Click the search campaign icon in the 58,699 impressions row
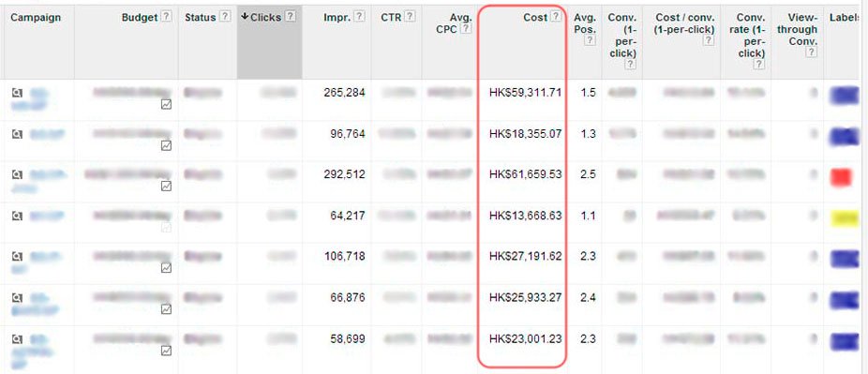868x374 pixels. point(17,338)
